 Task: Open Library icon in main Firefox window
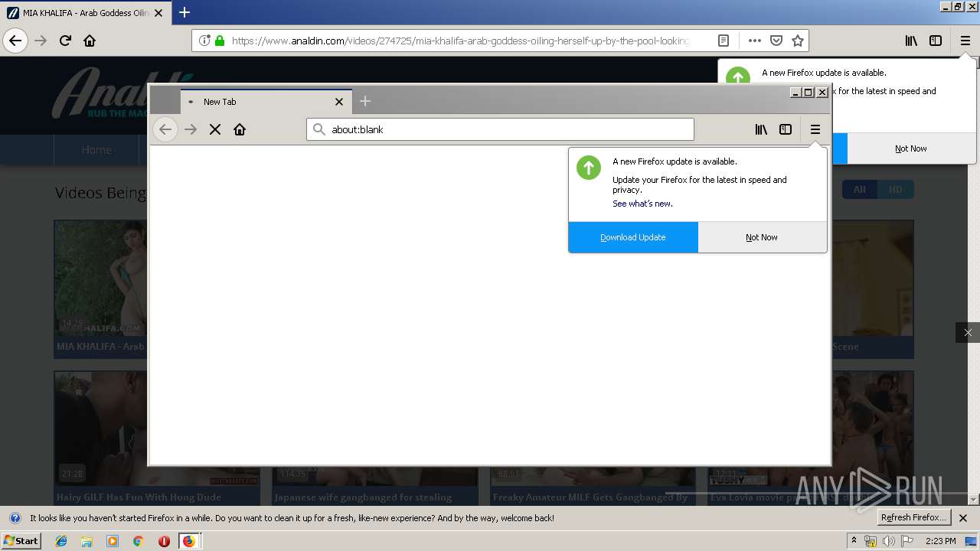[911, 41]
